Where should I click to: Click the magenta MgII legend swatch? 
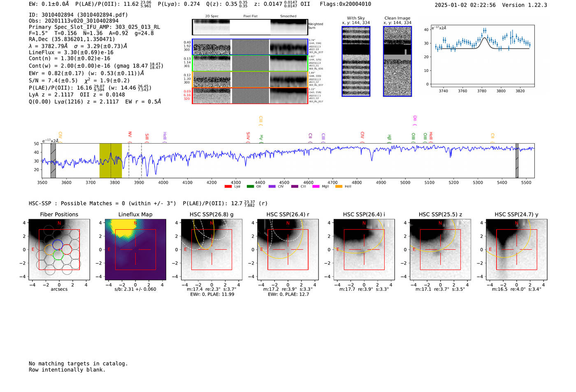click(x=316, y=187)
